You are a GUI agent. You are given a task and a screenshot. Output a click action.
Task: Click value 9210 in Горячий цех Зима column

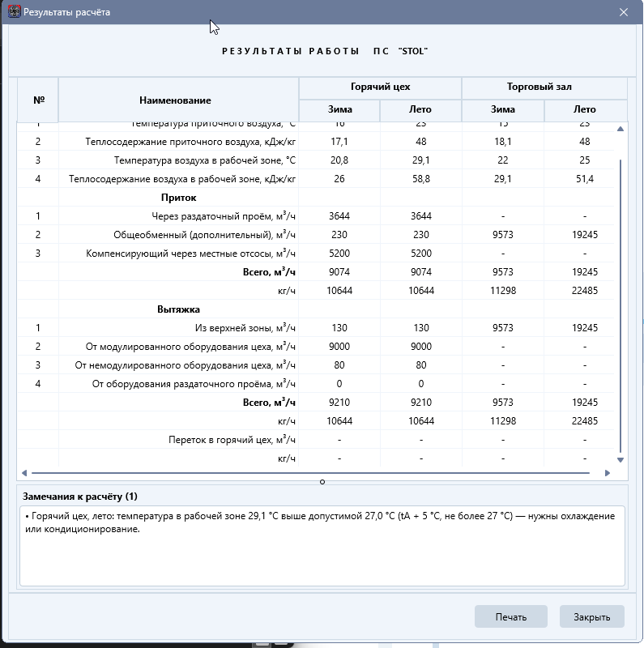click(x=339, y=402)
